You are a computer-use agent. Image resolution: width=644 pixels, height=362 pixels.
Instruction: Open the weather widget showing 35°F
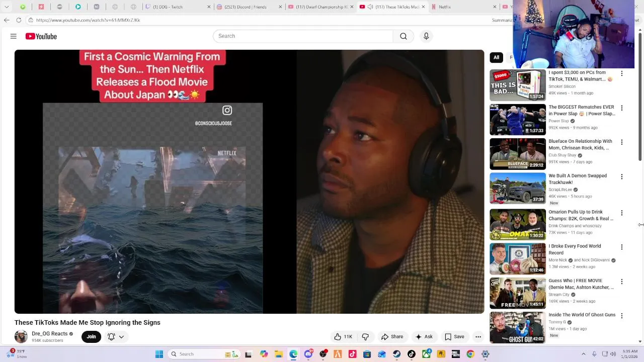click(16, 354)
